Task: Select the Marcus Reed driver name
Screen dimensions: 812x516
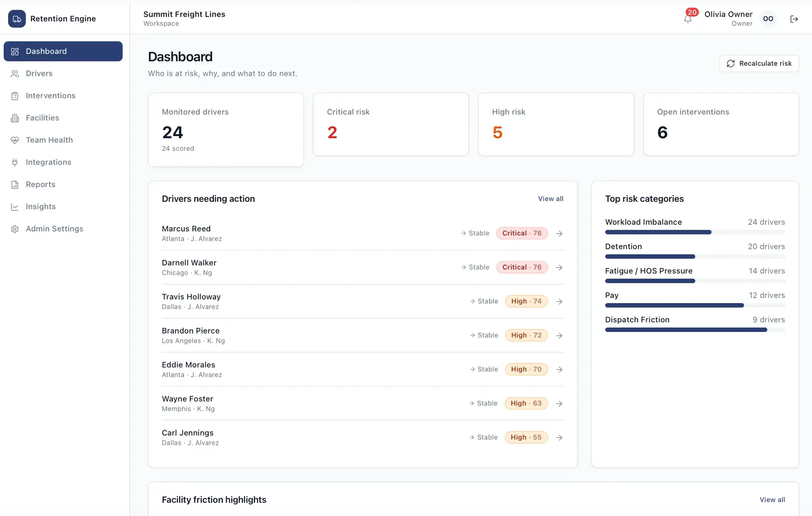Action: pos(186,229)
